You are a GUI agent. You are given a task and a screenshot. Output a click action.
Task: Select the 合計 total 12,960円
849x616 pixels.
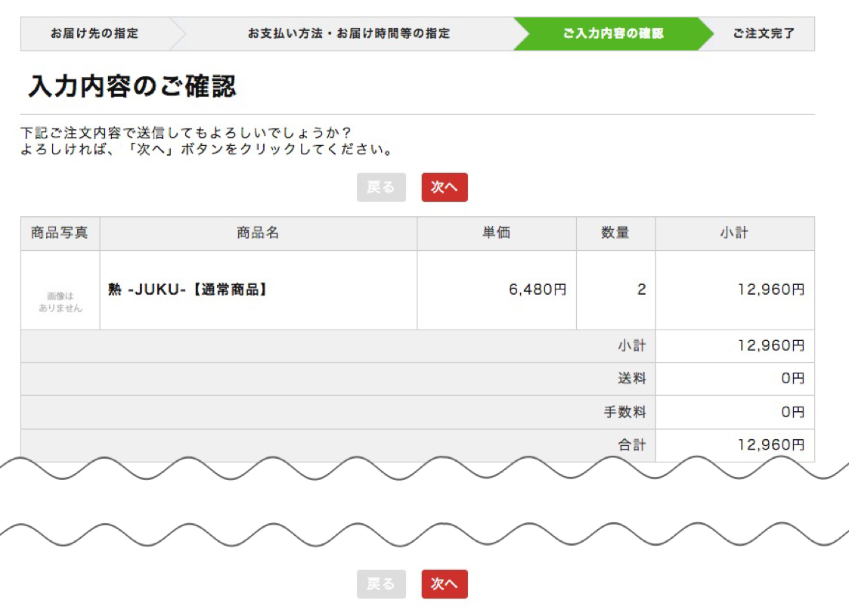770,445
